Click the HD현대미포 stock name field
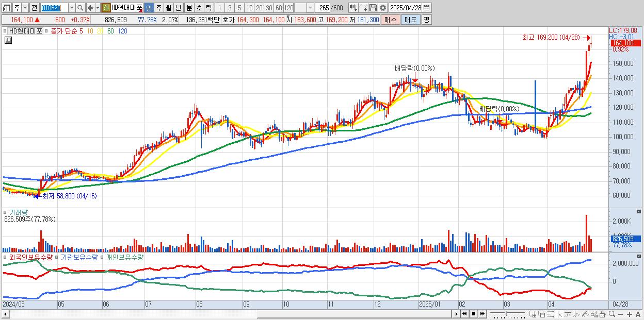644x320 pixels. tap(127, 8)
